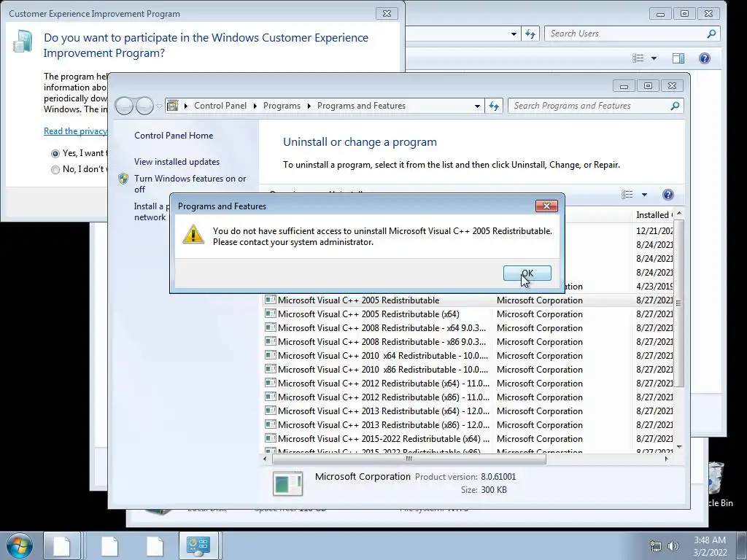Open help icon in Users window
Image resolution: width=747 pixels, height=560 pixels.
[705, 58]
